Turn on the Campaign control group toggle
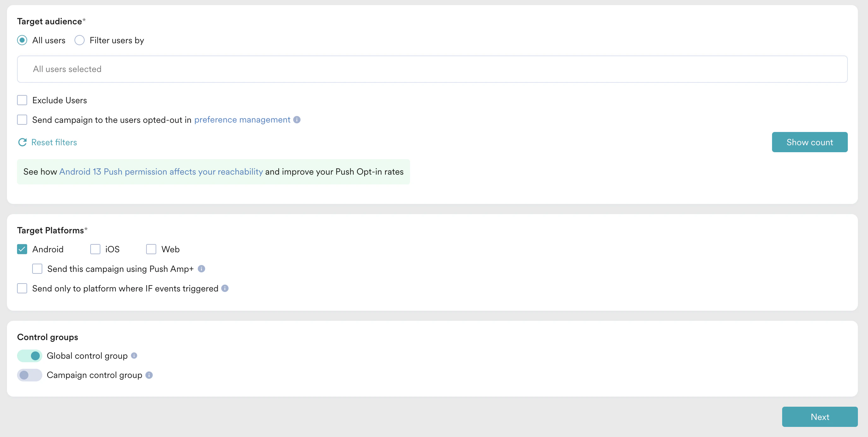Image resolution: width=868 pixels, height=437 pixels. coord(30,375)
